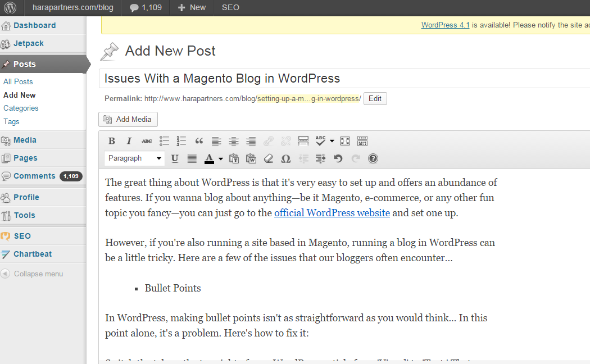The width and height of the screenshot is (590, 364).
Task: Click the permalink slug text
Action: (309, 98)
